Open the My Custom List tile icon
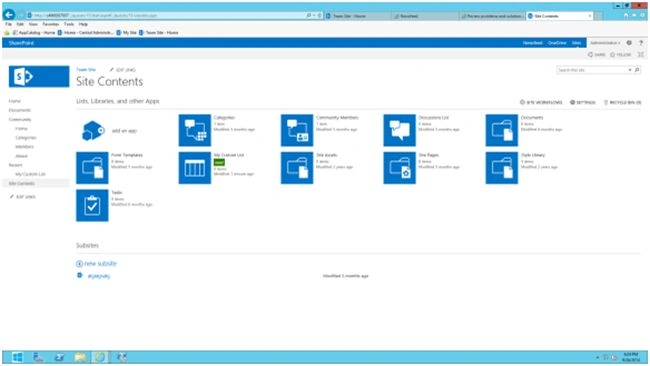 coord(194,167)
